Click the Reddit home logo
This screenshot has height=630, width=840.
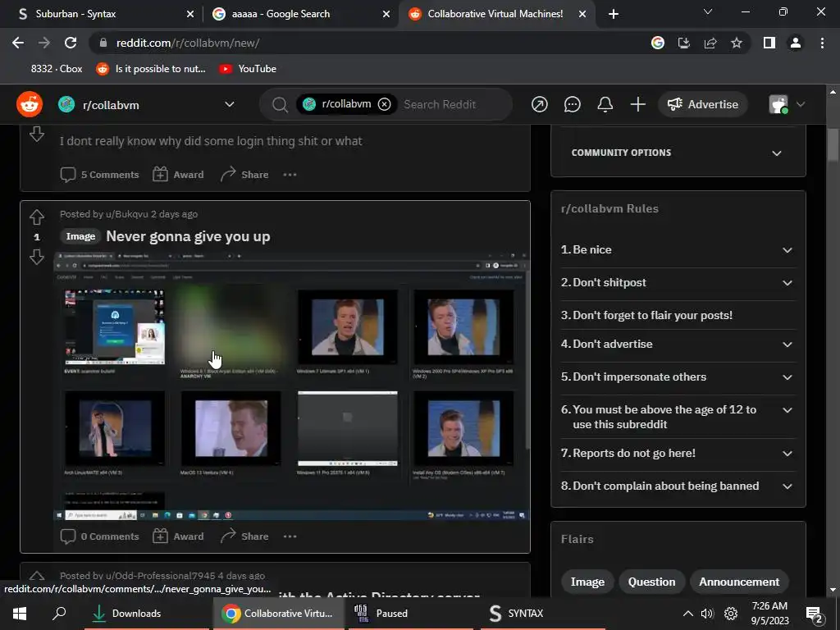(30, 104)
